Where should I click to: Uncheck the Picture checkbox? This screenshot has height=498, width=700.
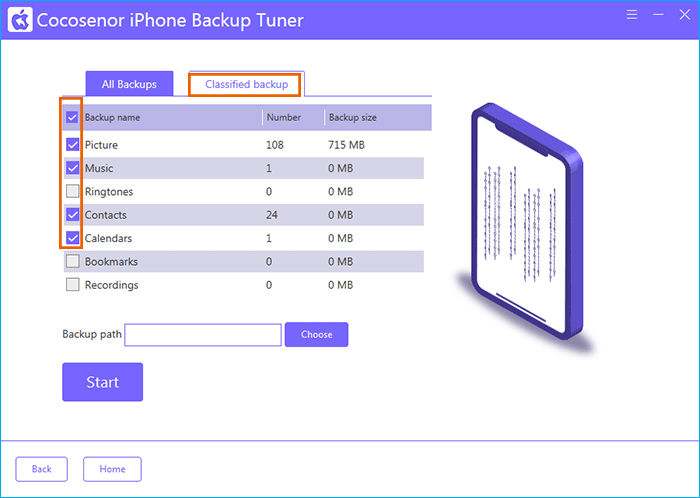72,145
